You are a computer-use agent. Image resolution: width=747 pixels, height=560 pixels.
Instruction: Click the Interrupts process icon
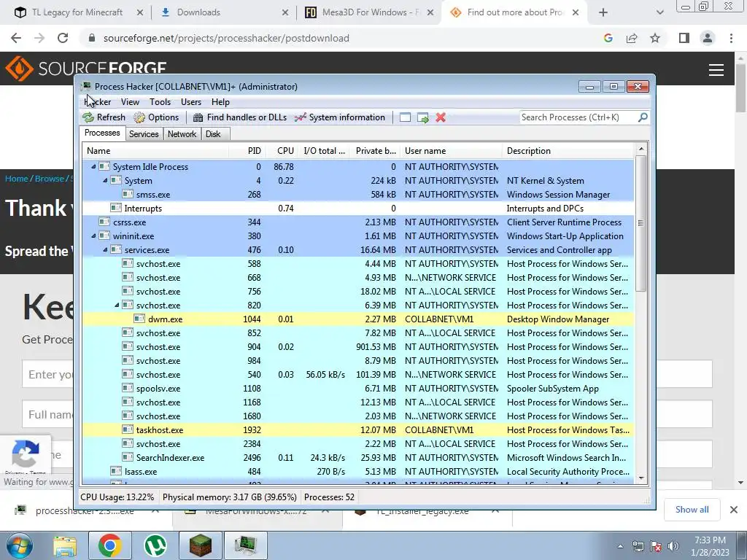coord(116,208)
